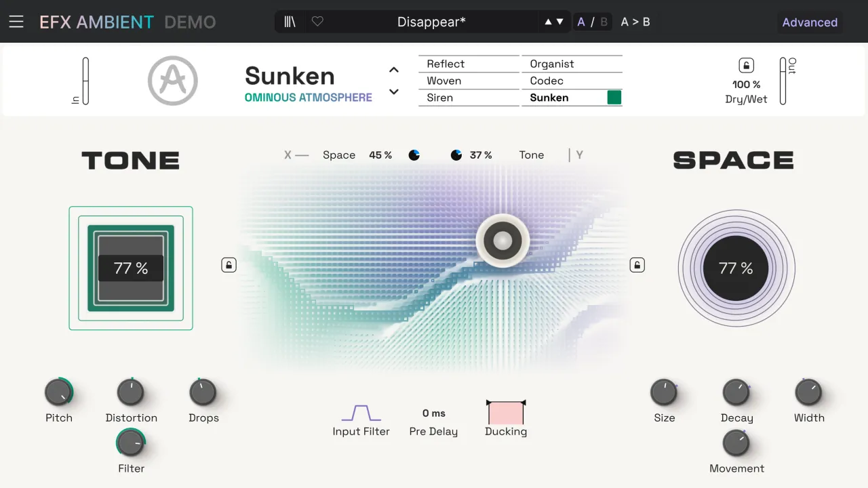Click the Movement knob
Viewport: 868px width, 488px height.
tap(736, 443)
